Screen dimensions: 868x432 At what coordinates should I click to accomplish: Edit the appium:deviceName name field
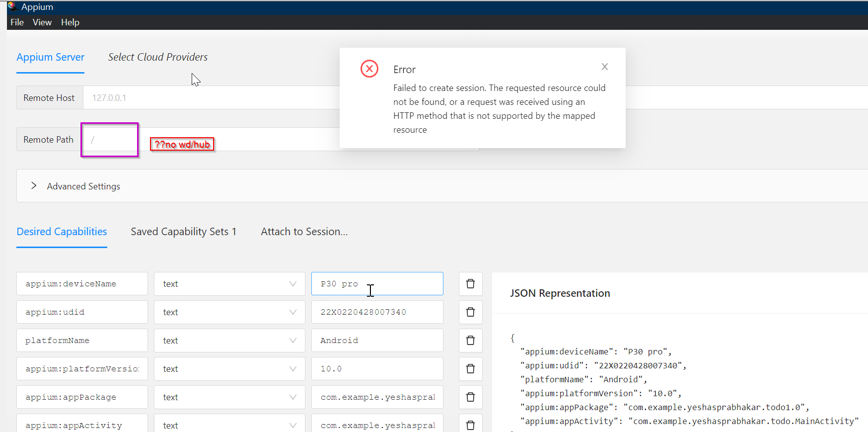(x=82, y=284)
